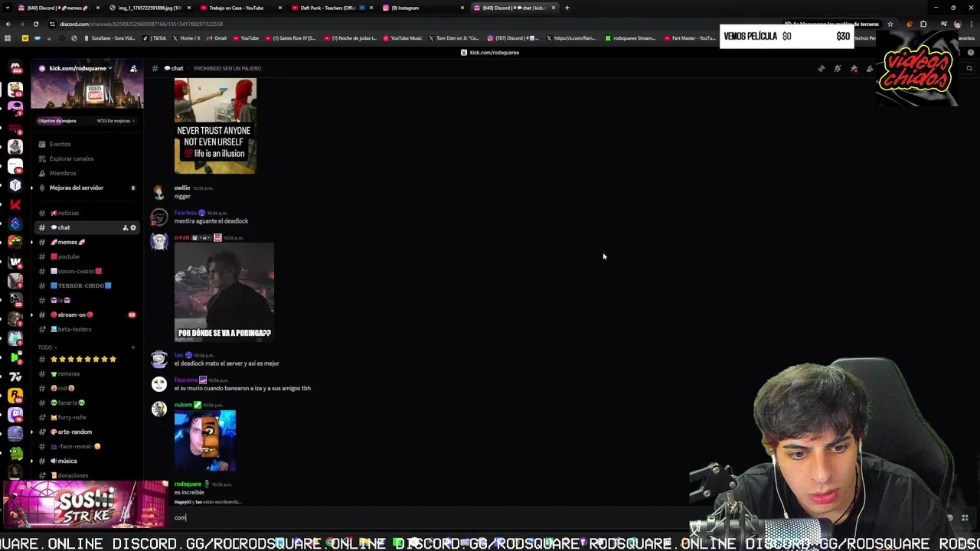Open a new browser tab

coord(567,8)
